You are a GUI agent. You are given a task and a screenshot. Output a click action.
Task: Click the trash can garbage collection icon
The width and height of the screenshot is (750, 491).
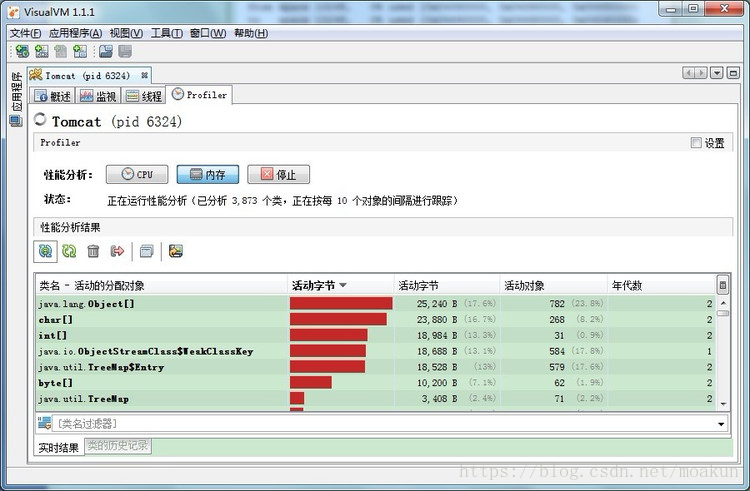[x=93, y=251]
